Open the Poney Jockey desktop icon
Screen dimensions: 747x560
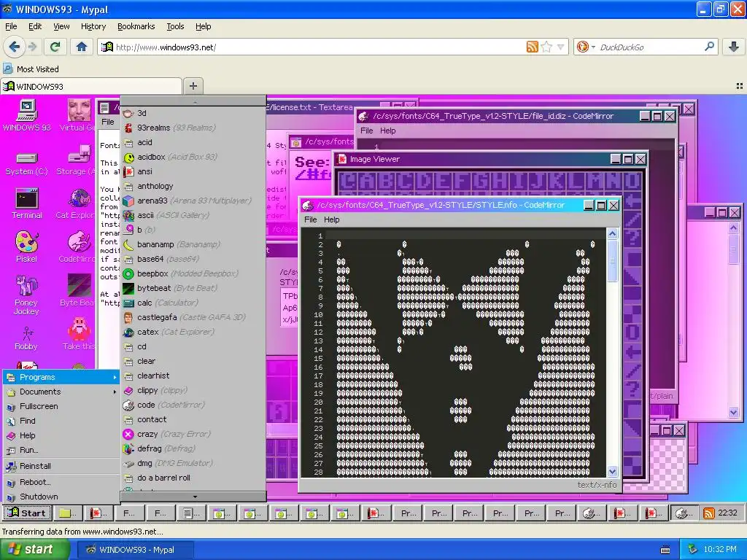point(27,295)
